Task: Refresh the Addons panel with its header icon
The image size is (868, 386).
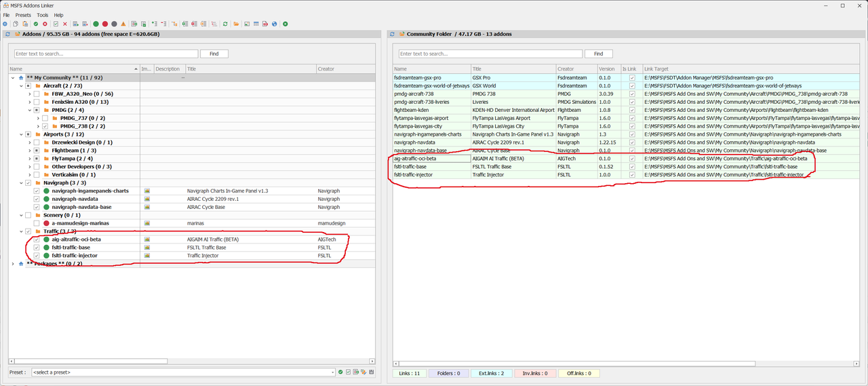Action: tap(7, 34)
